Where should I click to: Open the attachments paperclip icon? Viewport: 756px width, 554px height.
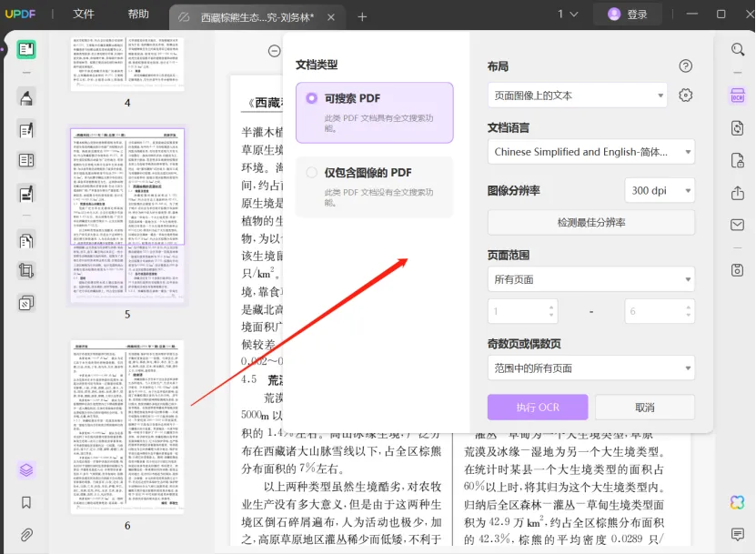pos(26,534)
